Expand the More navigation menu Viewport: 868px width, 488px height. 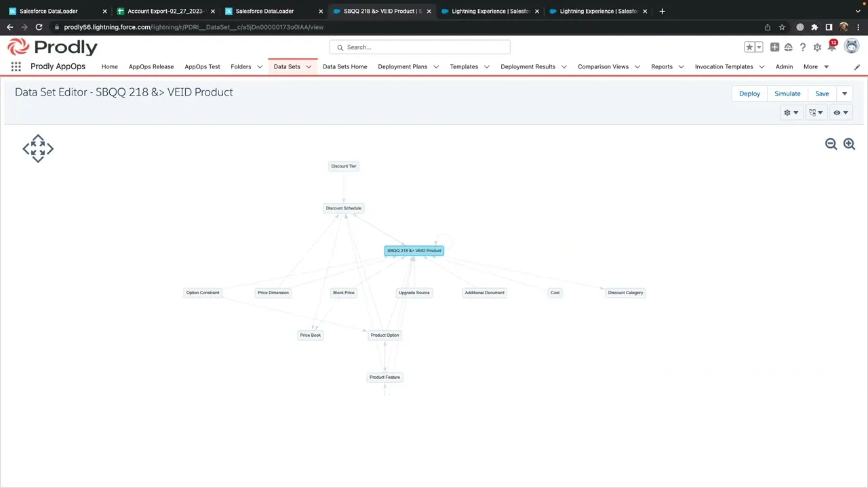(816, 66)
